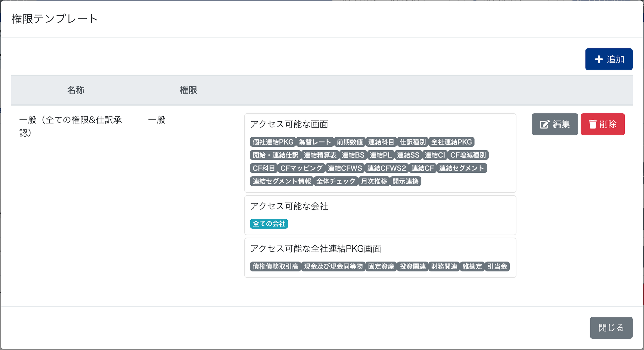Click the 引当金 tag
The image size is (644, 350).
click(497, 266)
